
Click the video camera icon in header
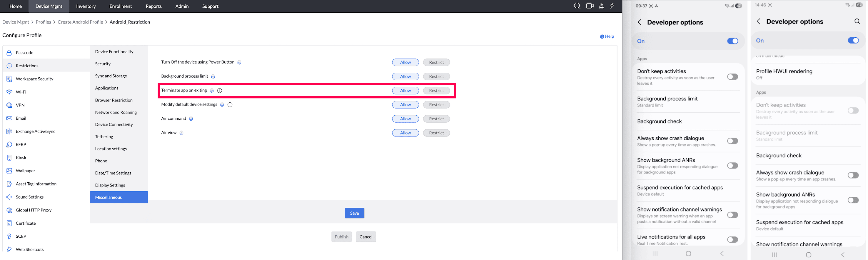coord(590,6)
